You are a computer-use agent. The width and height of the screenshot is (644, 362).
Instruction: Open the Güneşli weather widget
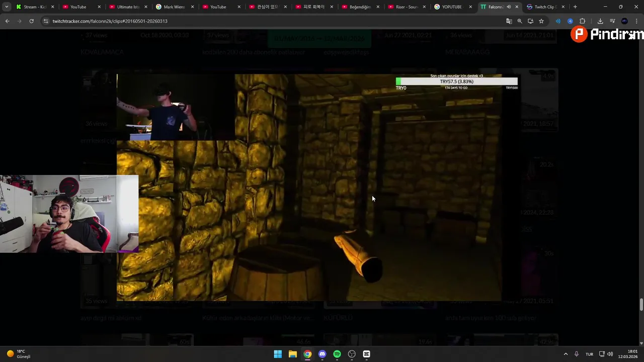(18, 354)
